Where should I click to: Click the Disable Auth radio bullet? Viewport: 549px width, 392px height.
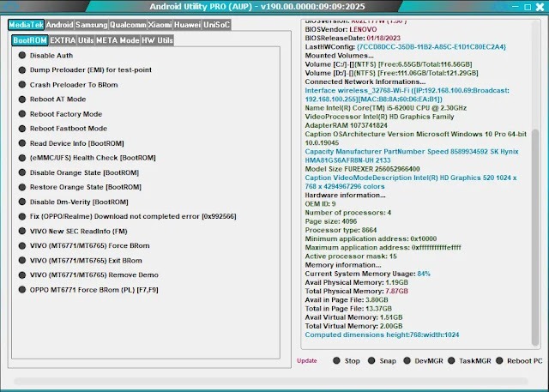coord(22,55)
